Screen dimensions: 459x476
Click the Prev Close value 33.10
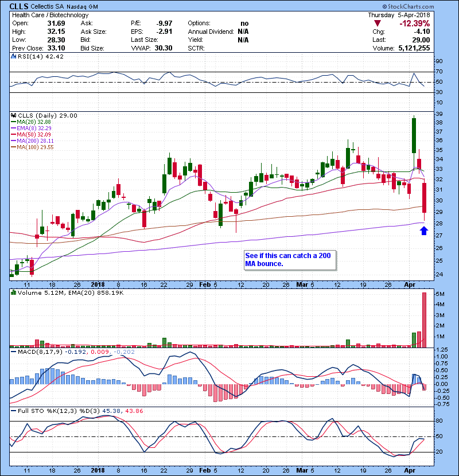coord(56,48)
